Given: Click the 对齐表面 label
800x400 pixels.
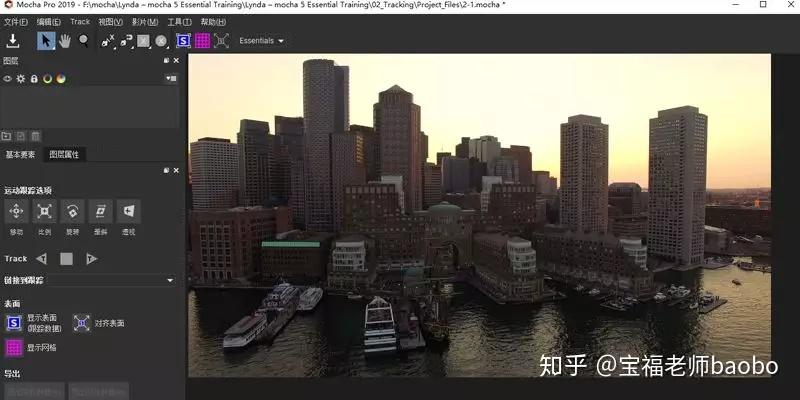Looking at the screenshot, I should point(110,323).
